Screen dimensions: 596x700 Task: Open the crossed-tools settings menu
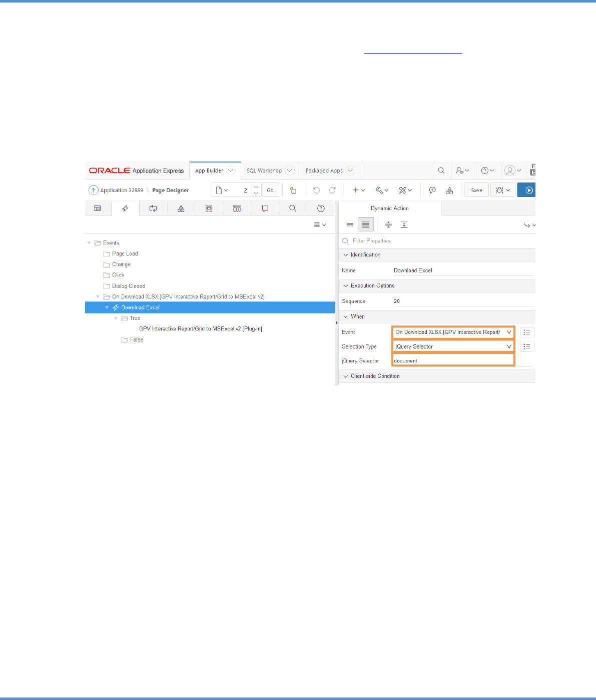[405, 190]
